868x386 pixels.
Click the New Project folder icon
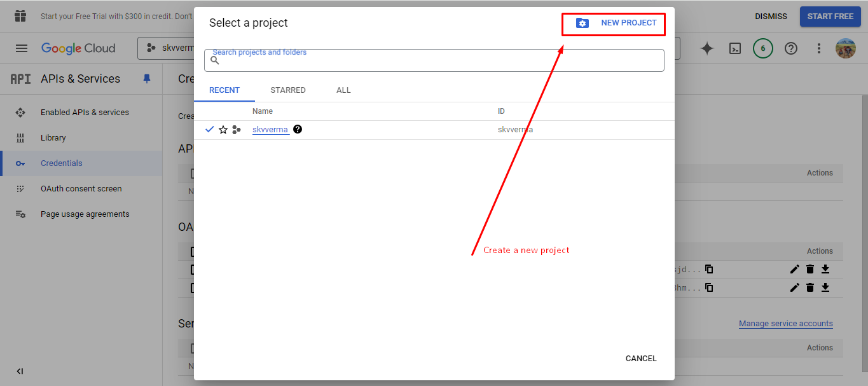pyautogui.click(x=582, y=23)
